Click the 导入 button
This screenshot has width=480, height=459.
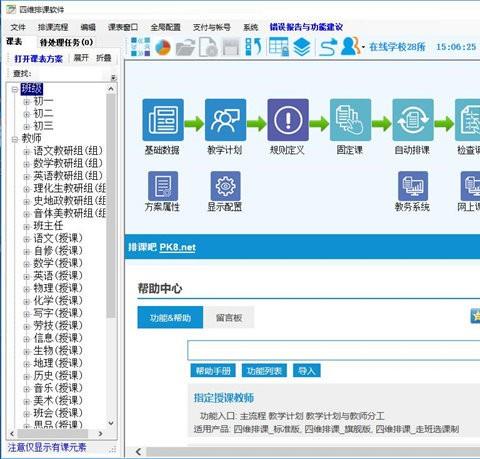(307, 371)
